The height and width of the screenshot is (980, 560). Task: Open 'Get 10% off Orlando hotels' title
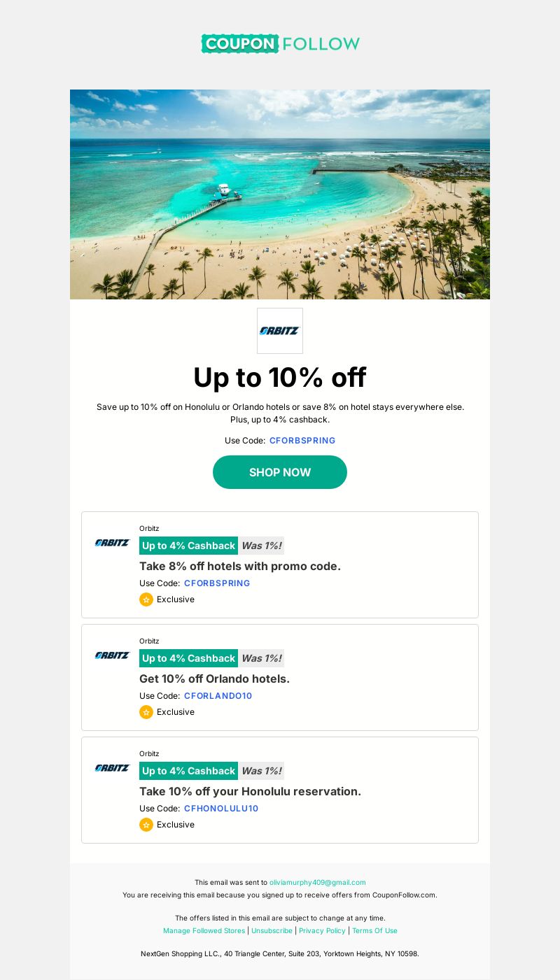coord(214,679)
